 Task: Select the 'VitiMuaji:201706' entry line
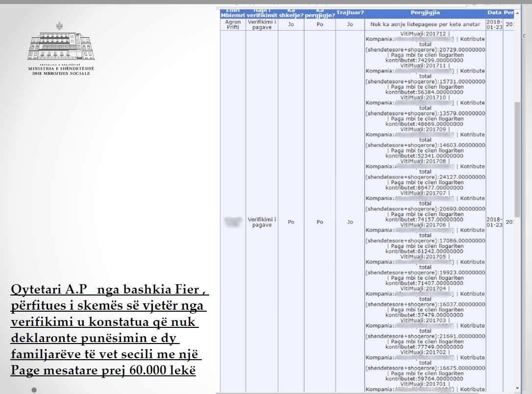pos(424,225)
